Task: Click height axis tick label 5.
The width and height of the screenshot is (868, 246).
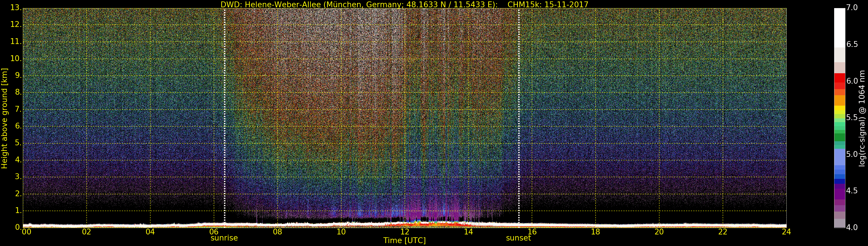Action: click(18, 143)
